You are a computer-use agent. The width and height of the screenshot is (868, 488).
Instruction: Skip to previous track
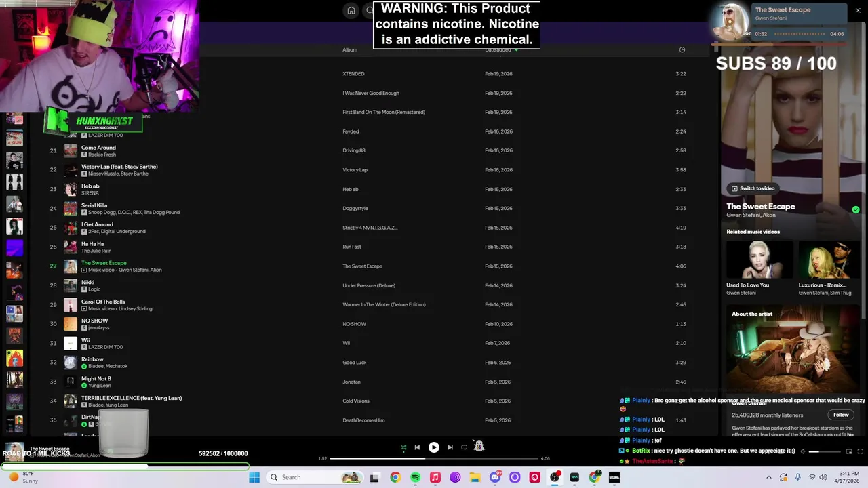(417, 447)
